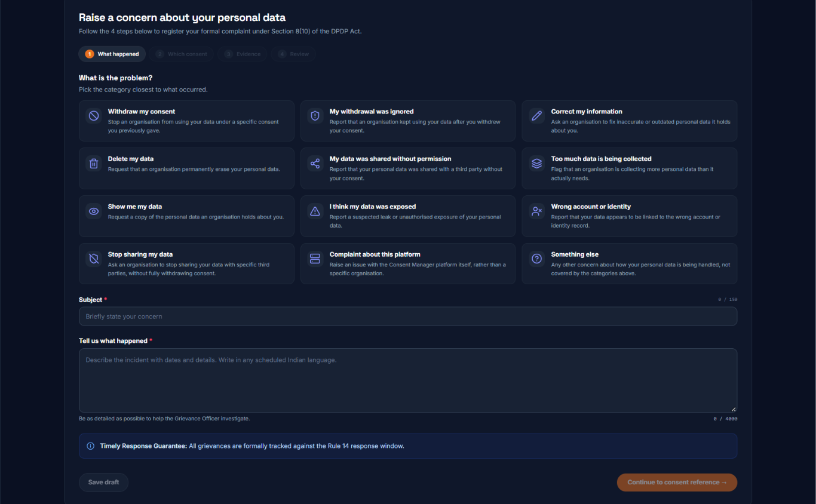Click the eye icon for Show me my data
Image resolution: width=816 pixels, height=504 pixels.
point(94,211)
